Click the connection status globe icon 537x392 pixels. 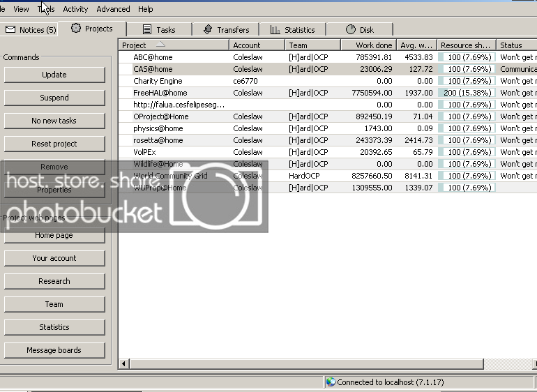click(331, 382)
